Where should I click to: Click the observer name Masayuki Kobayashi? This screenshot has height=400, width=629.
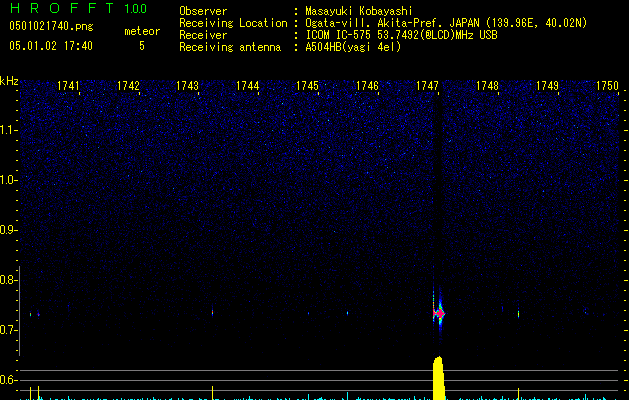pos(359,11)
